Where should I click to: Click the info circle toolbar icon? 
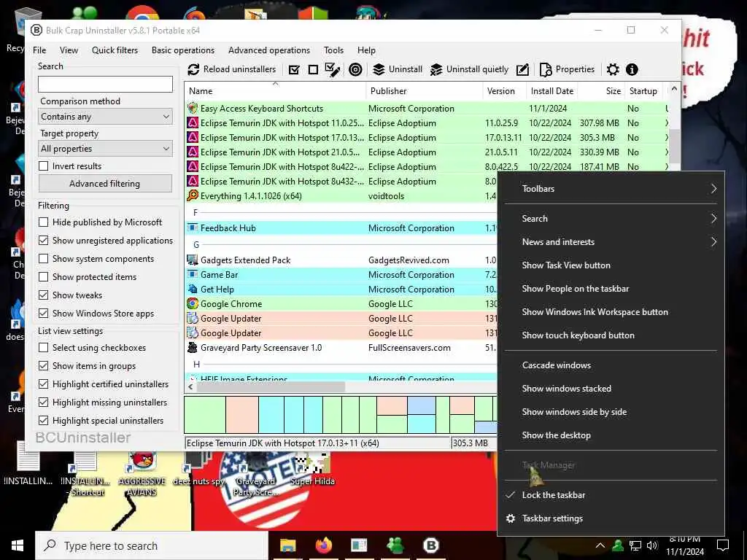632,70
